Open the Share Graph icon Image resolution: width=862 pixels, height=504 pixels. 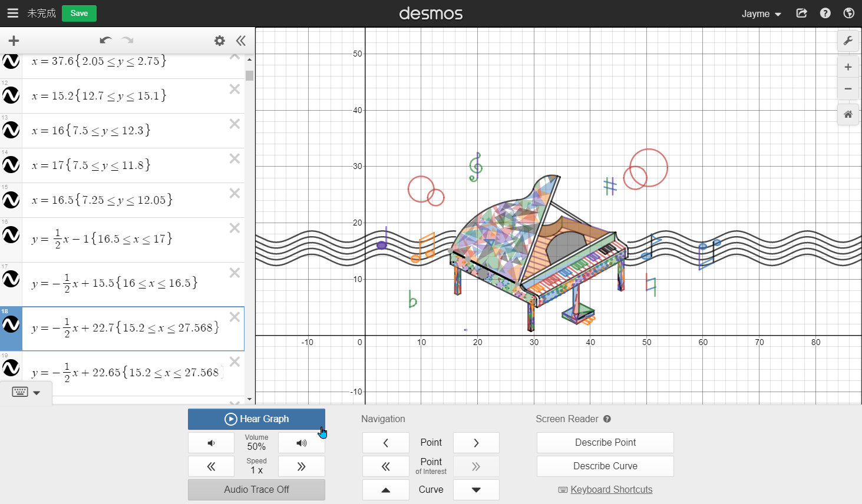pyautogui.click(x=801, y=13)
